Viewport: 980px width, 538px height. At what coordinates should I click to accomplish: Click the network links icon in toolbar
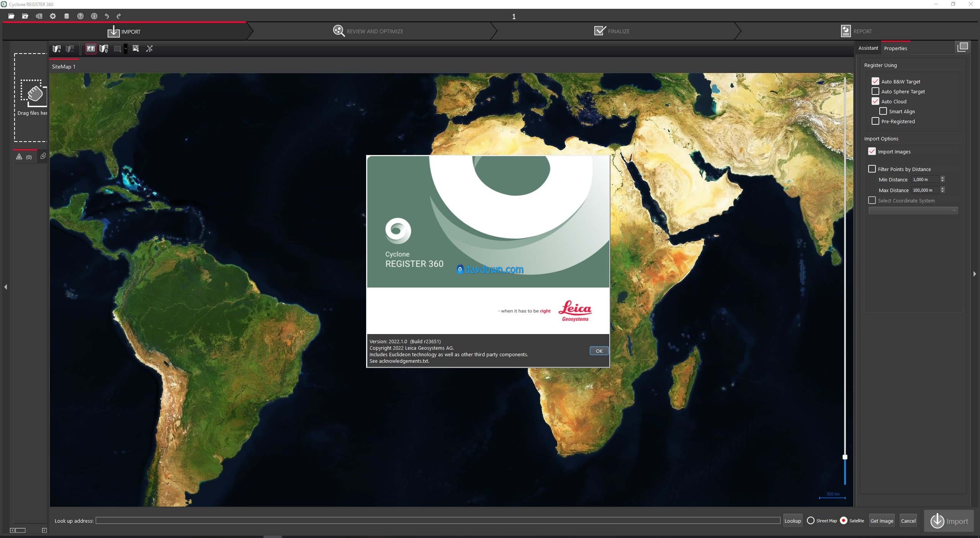point(149,49)
